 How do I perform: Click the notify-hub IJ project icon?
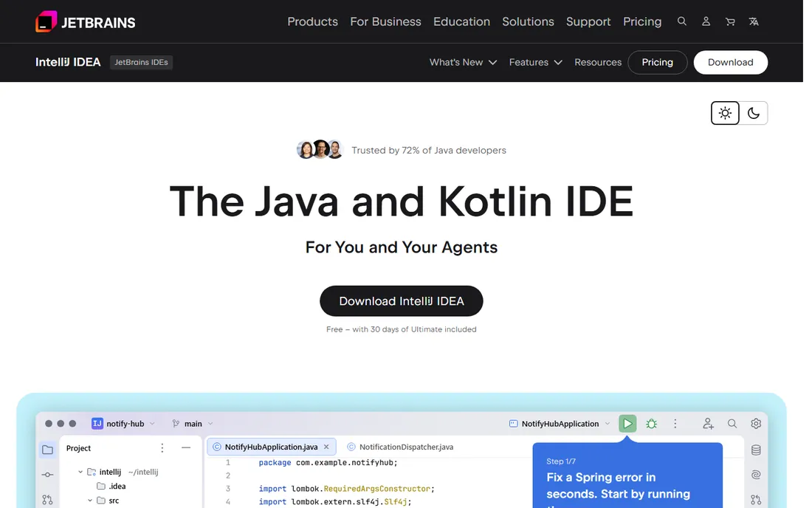coord(97,424)
